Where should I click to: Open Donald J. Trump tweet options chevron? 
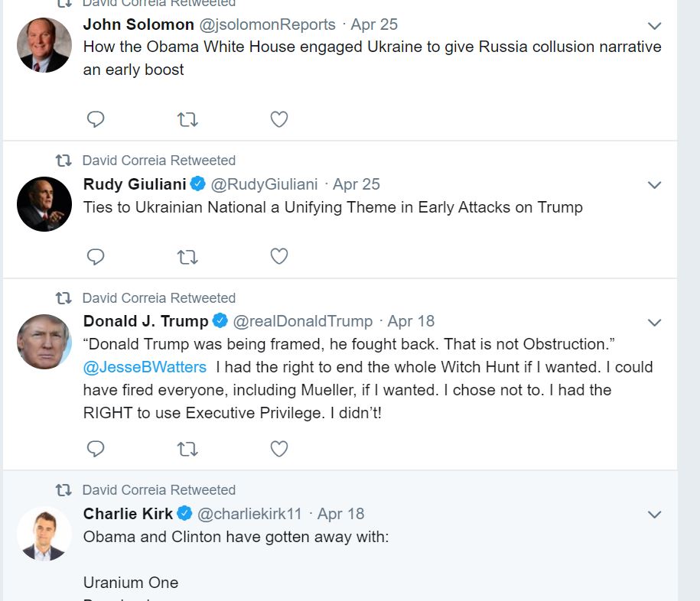654,323
